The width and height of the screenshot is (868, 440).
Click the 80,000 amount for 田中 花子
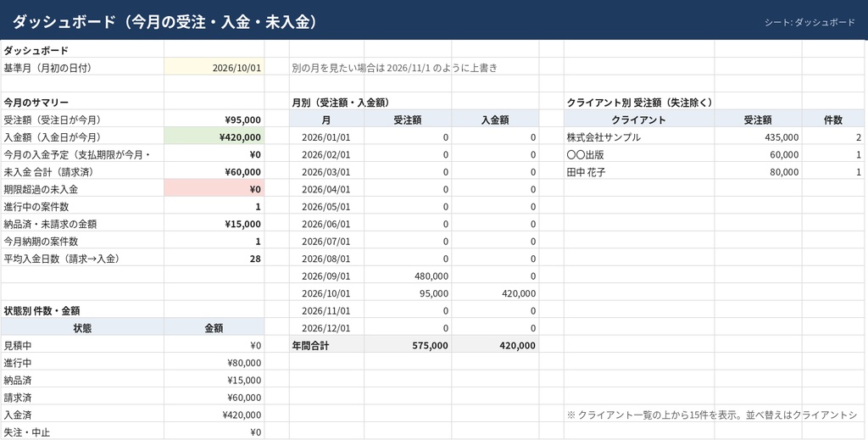point(758,172)
